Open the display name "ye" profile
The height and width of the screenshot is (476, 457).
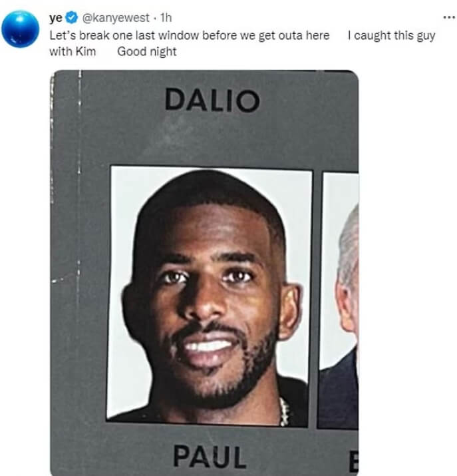click(x=56, y=18)
